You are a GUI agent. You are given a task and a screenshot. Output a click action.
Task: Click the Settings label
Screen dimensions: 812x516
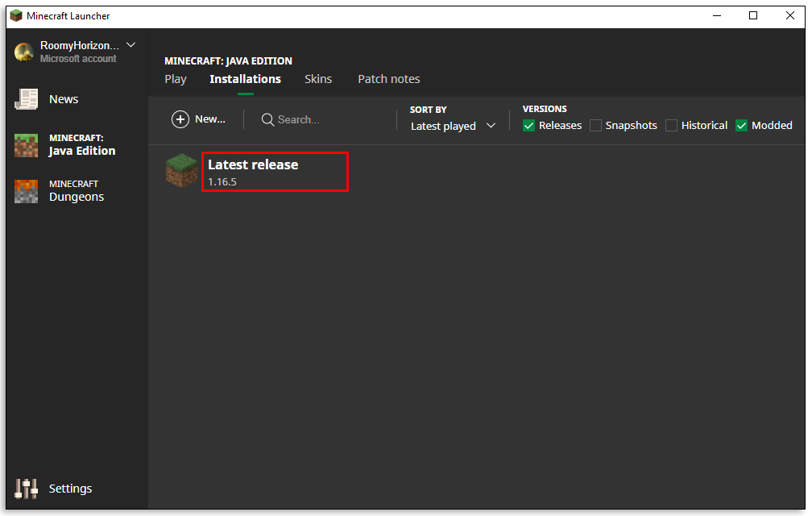point(70,489)
